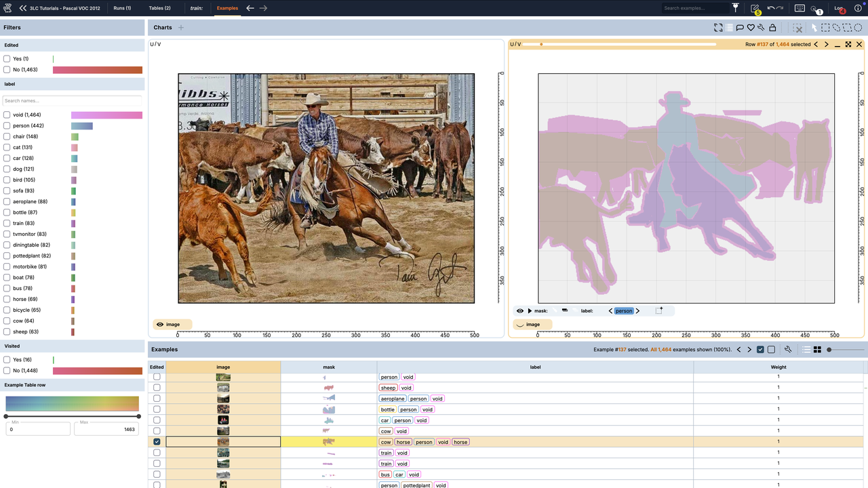Tick the Edited Yes filter checkbox

point(7,59)
